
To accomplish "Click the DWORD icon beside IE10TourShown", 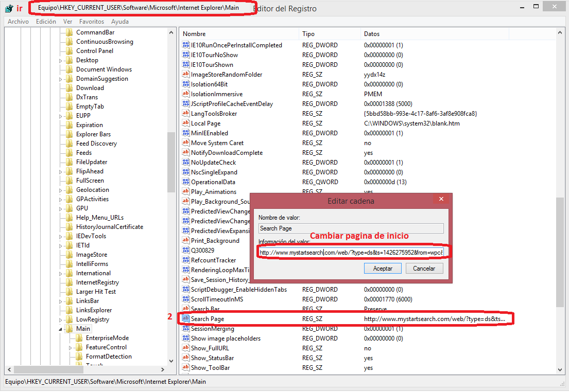I will [186, 65].
